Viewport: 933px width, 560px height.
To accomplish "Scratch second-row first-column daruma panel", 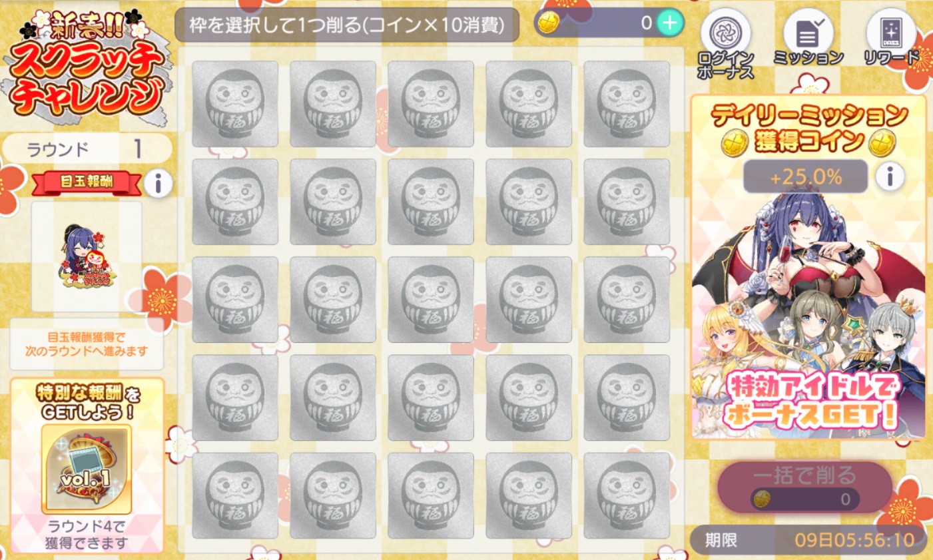I will (x=235, y=202).
